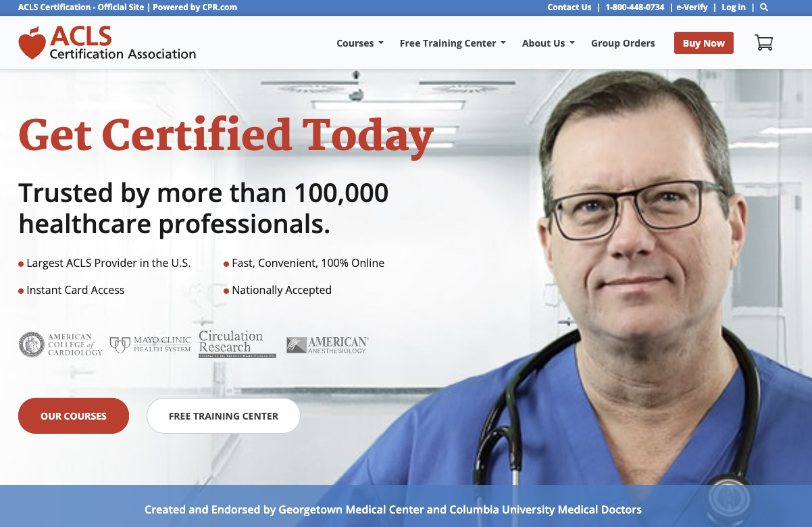
Task: Click the ACLS red heart apple logo
Action: tap(32, 43)
